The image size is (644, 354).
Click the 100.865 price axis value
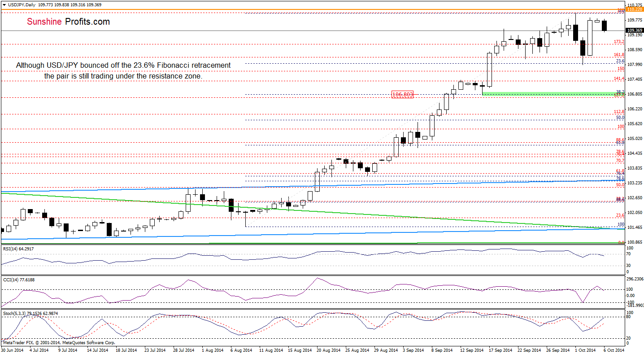point(634,242)
